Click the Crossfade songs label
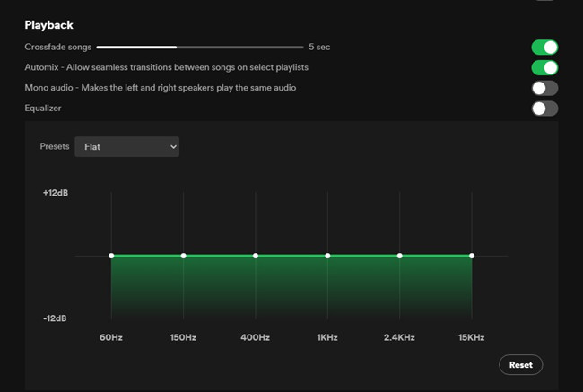This screenshot has height=392, width=583. tap(58, 48)
